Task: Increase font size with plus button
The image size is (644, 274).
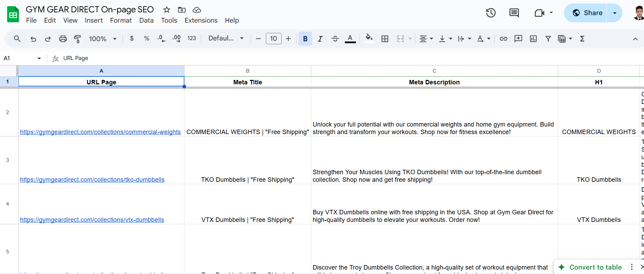Action: tap(289, 39)
